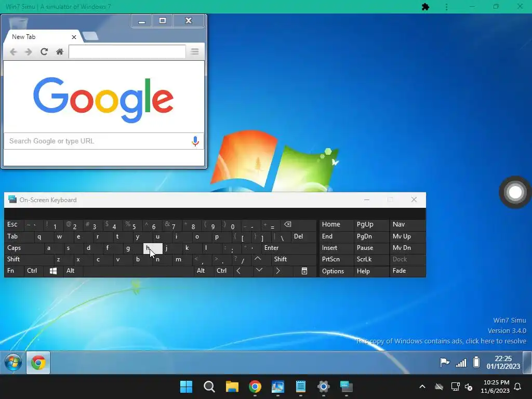532x399 pixels.
Task: Click the Mv Up key
Action: click(x=407, y=236)
